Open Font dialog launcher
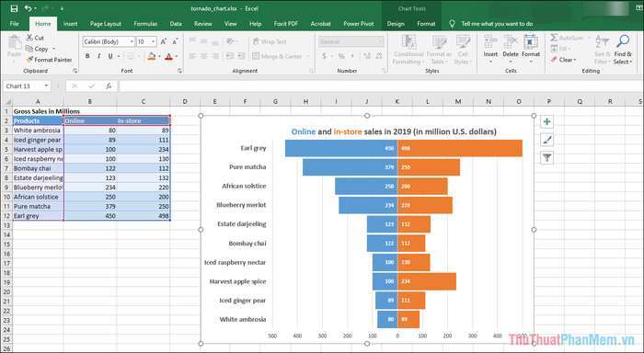644x353 pixels. coord(179,71)
